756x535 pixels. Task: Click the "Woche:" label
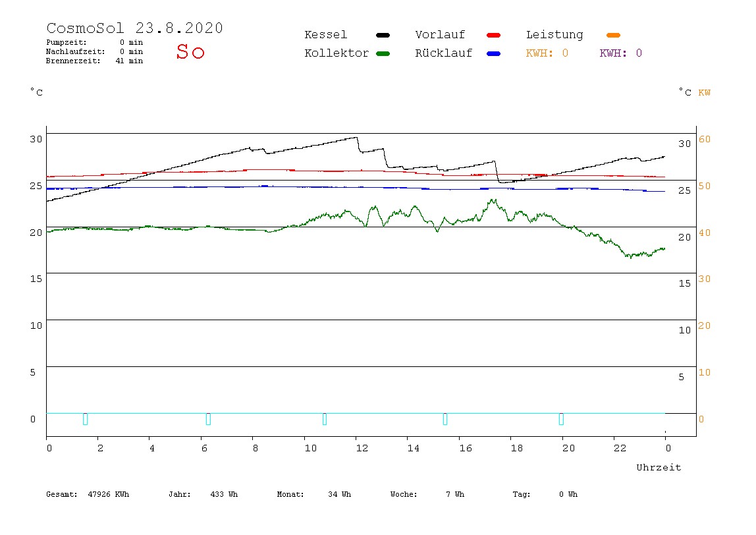(404, 494)
